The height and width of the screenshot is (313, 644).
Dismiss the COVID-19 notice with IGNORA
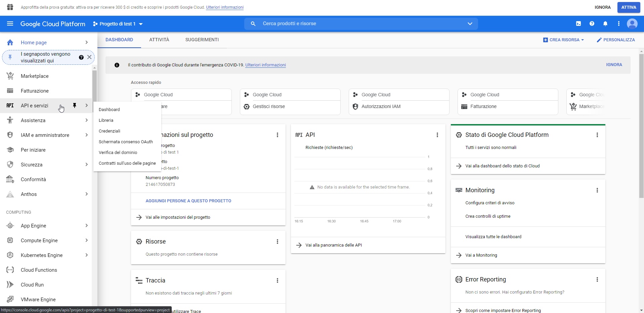[614, 65]
